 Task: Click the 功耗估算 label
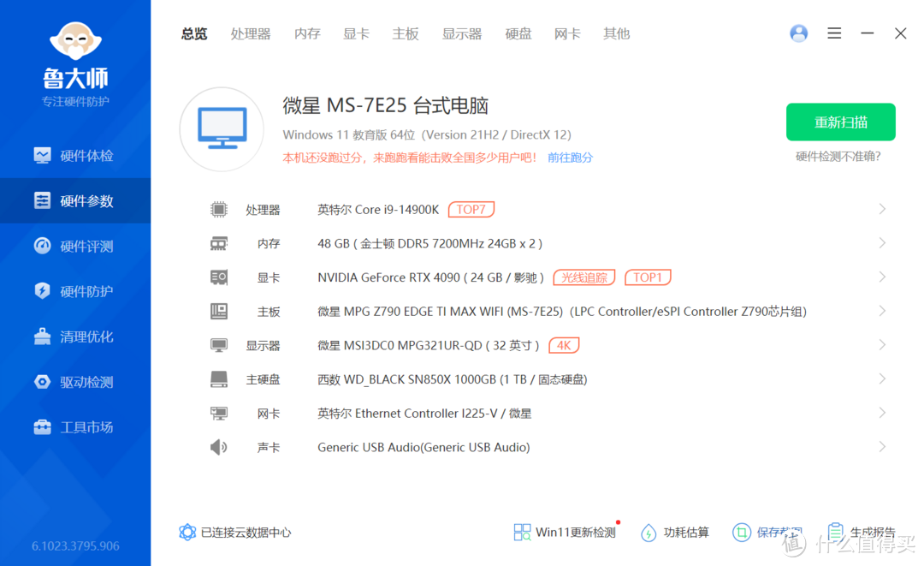686,533
